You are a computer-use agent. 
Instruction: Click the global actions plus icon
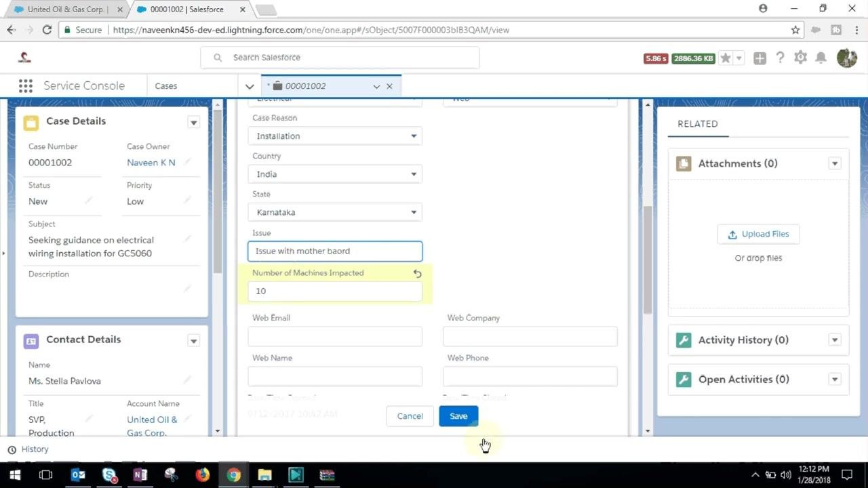click(x=759, y=58)
